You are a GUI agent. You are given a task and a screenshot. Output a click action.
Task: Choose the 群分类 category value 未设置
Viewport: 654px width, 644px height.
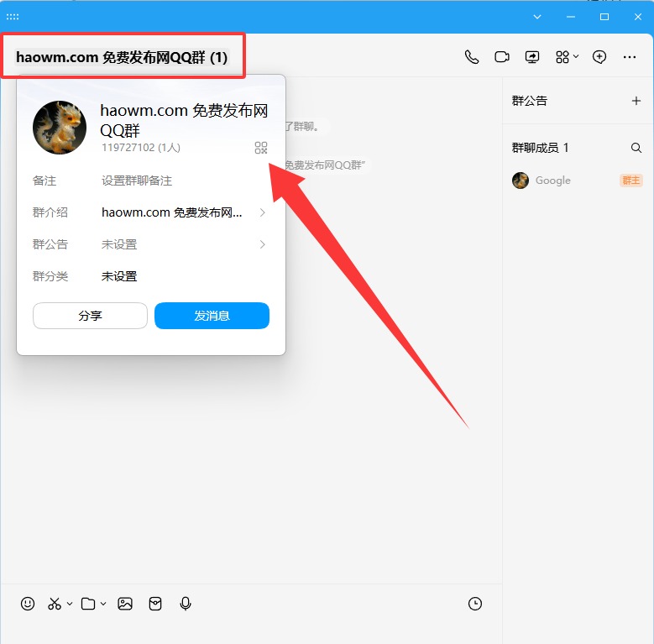tap(119, 276)
